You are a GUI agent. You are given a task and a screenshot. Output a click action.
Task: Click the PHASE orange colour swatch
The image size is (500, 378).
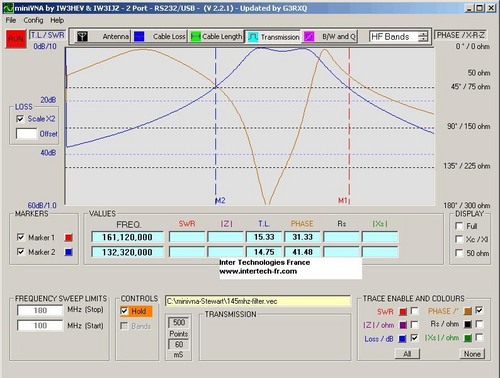click(x=468, y=311)
